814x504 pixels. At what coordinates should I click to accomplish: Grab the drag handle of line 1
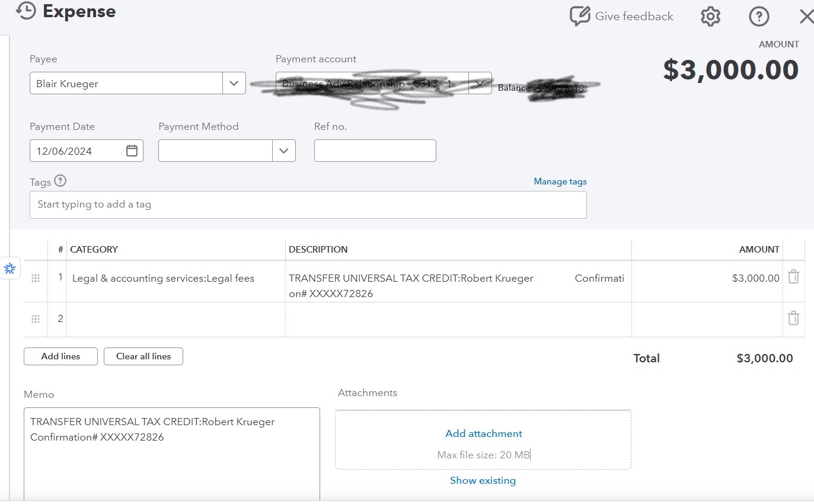click(x=36, y=278)
